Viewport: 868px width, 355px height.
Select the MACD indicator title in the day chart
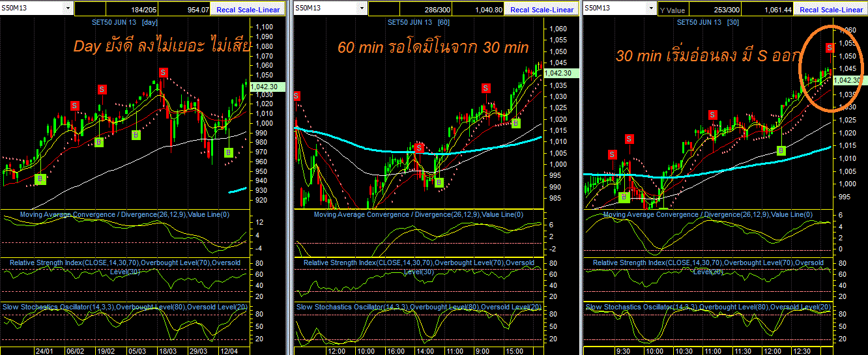coord(124,214)
